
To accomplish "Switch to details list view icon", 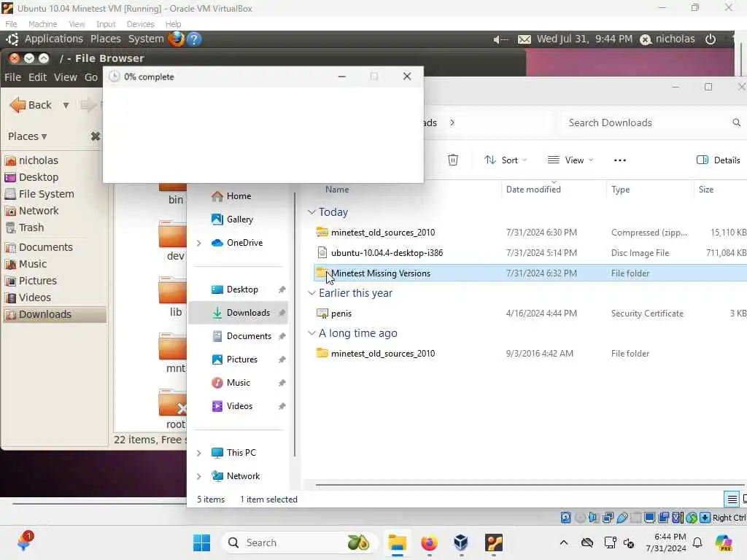I will 732,499.
